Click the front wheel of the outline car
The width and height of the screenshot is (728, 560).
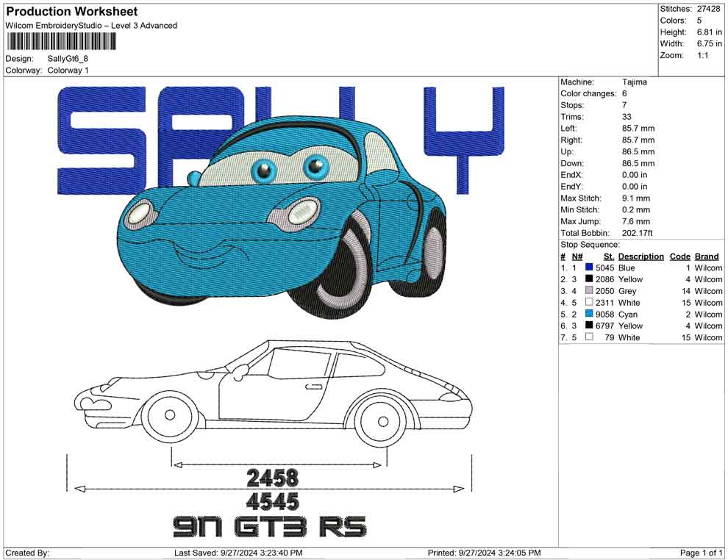(x=170, y=415)
